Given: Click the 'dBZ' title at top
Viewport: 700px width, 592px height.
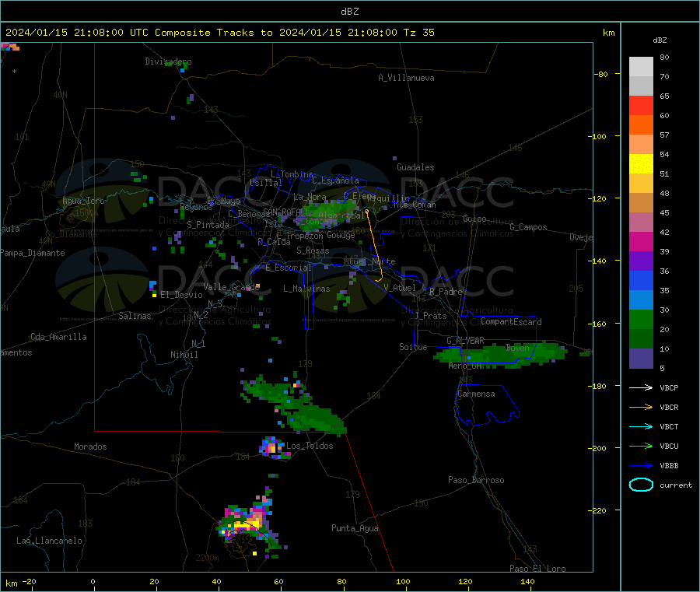Looking at the screenshot, I should [x=349, y=12].
